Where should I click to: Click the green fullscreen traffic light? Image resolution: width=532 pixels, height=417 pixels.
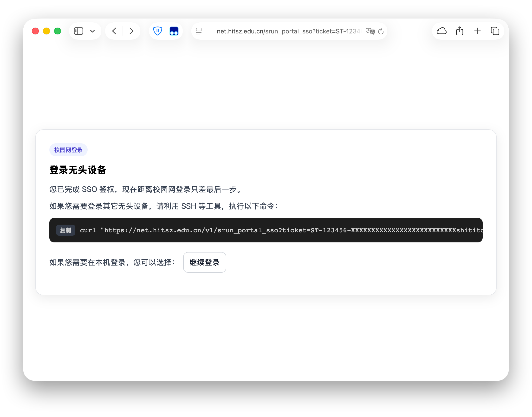[57, 31]
